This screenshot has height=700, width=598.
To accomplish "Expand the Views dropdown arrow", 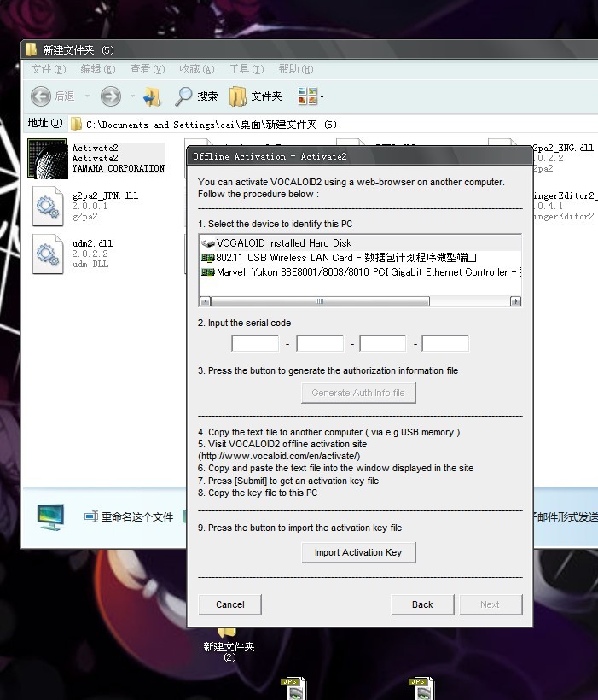I will (322, 96).
